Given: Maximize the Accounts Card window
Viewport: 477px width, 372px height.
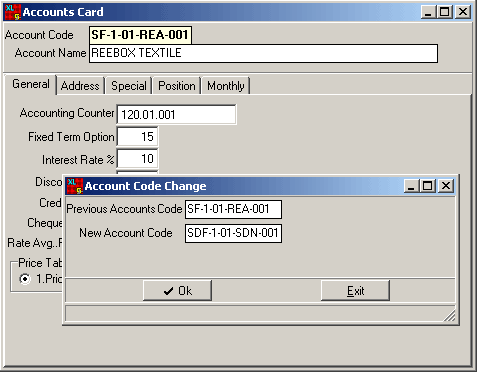Looking at the screenshot, I should 445,12.
